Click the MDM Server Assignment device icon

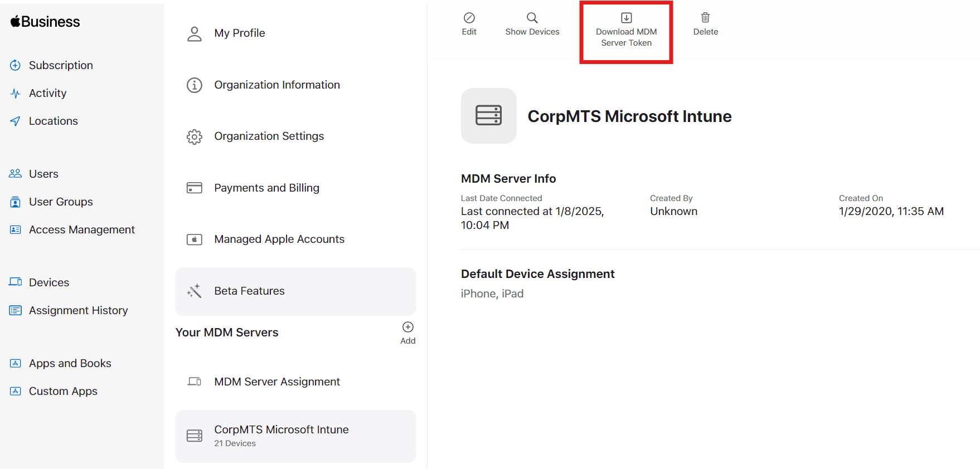tap(195, 382)
